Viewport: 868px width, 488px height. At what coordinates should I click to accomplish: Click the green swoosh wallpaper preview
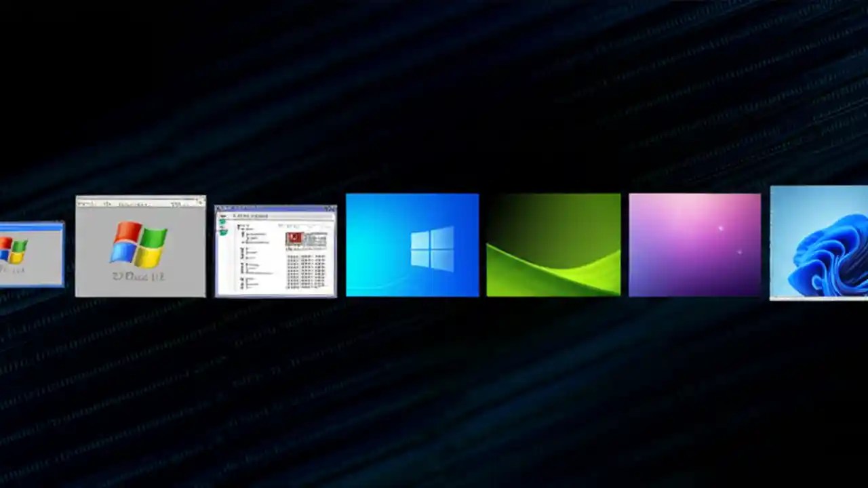pyautogui.click(x=553, y=245)
